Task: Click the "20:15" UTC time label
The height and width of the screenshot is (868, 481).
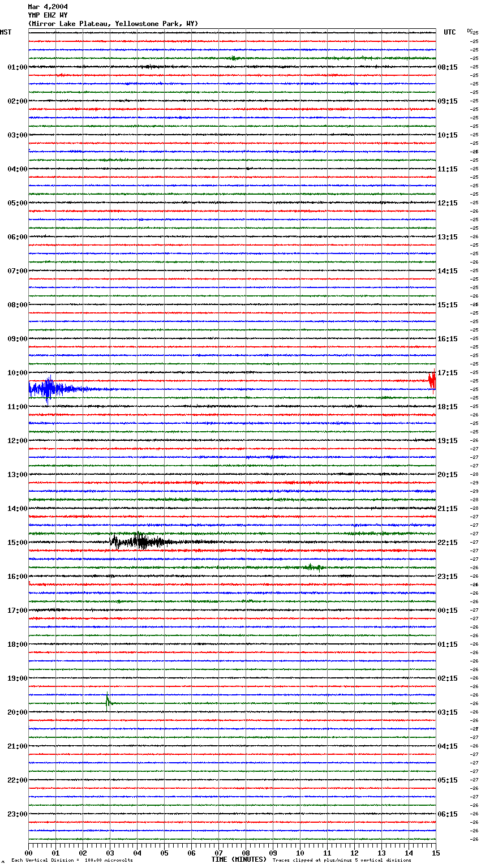Action: tap(448, 475)
